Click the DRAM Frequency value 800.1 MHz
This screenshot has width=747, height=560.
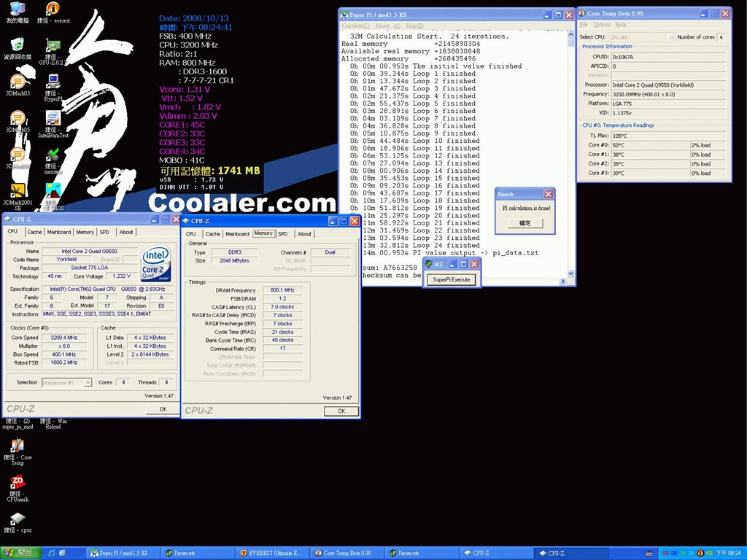tap(282, 290)
